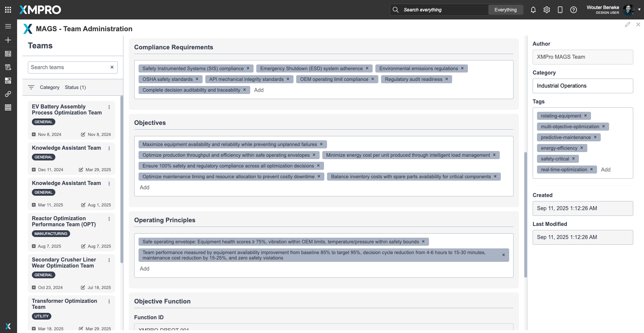
Task: Click the notifications bell icon
Action: point(533,10)
